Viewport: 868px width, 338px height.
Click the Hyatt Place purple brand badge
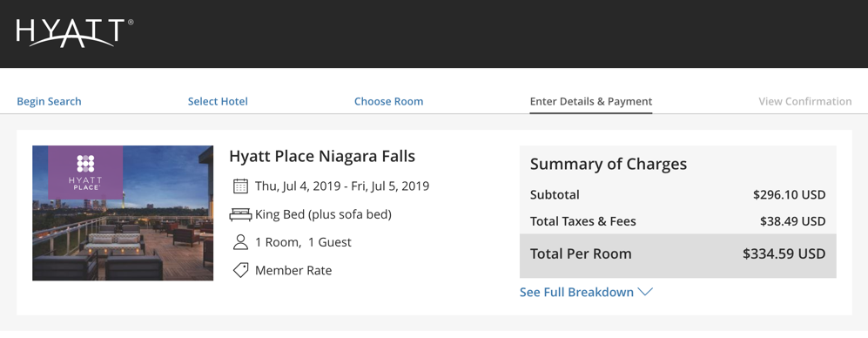point(85,172)
